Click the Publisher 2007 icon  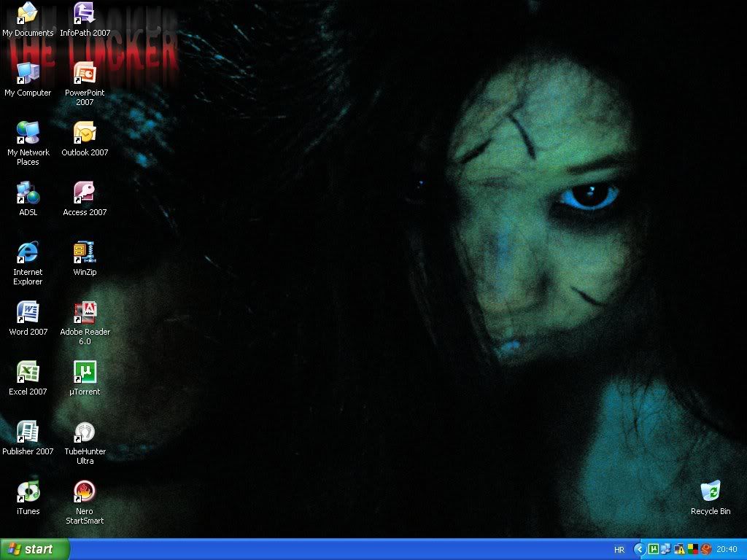coord(28,432)
